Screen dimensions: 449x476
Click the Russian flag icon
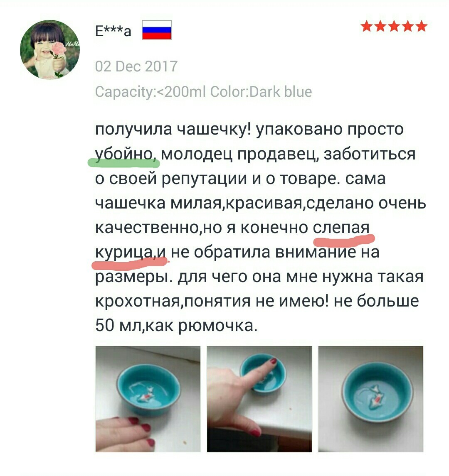coord(157,30)
